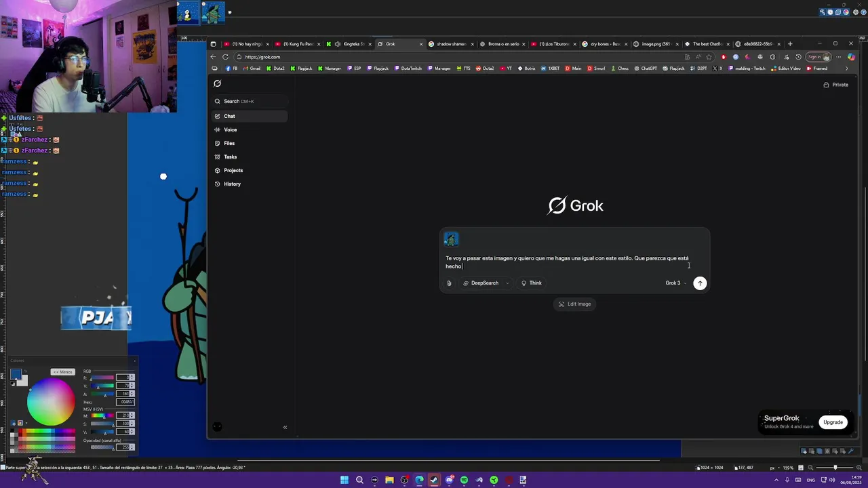Screen dimensions: 868x488
Task: Click the Sign in button in browser toolbar
Action: click(818, 57)
